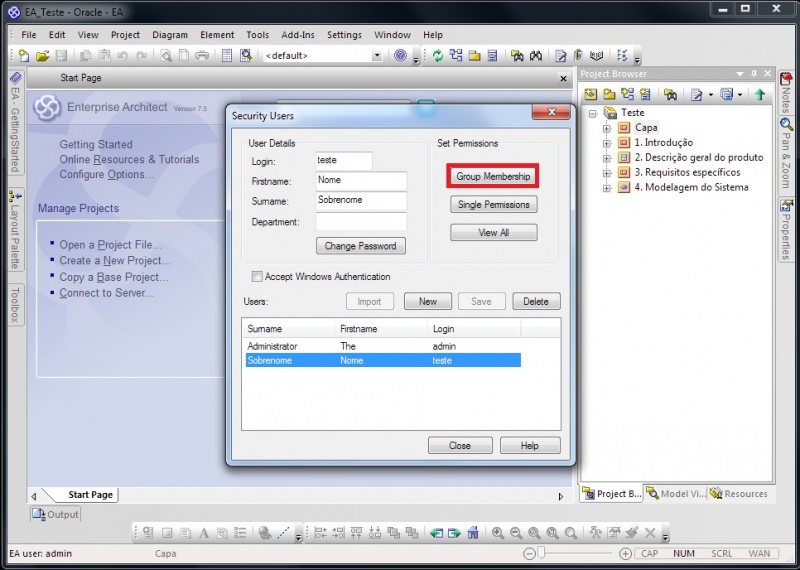
Task: Select the Administrator row in users list
Action: pyautogui.click(x=383, y=346)
